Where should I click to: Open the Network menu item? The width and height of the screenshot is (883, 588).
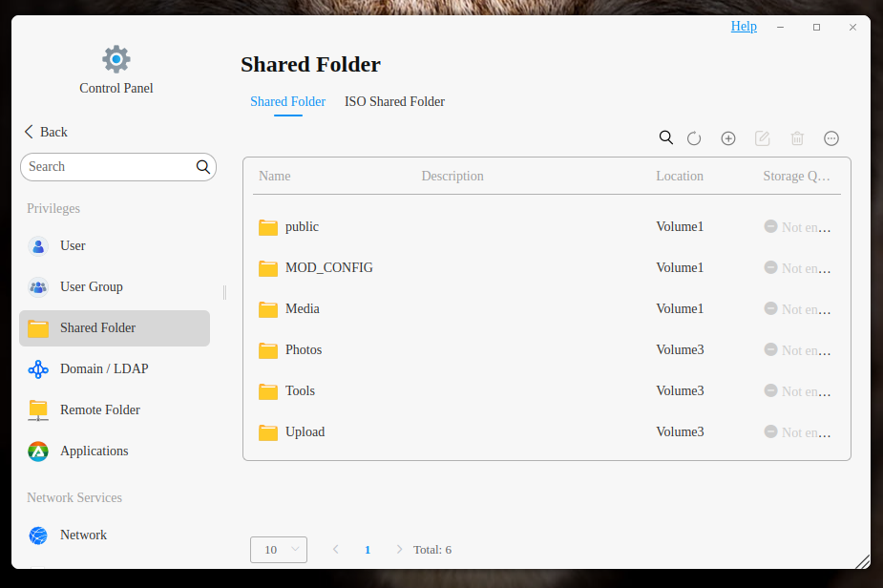click(115, 535)
